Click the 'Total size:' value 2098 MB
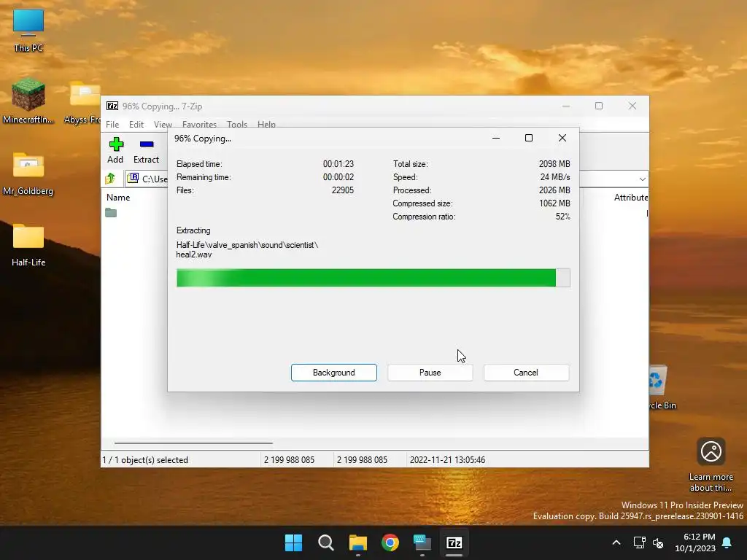Viewport: 747px width, 560px height. coord(554,164)
